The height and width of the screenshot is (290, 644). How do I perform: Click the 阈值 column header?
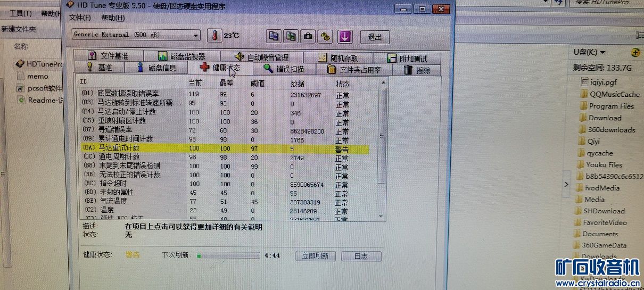(x=258, y=84)
